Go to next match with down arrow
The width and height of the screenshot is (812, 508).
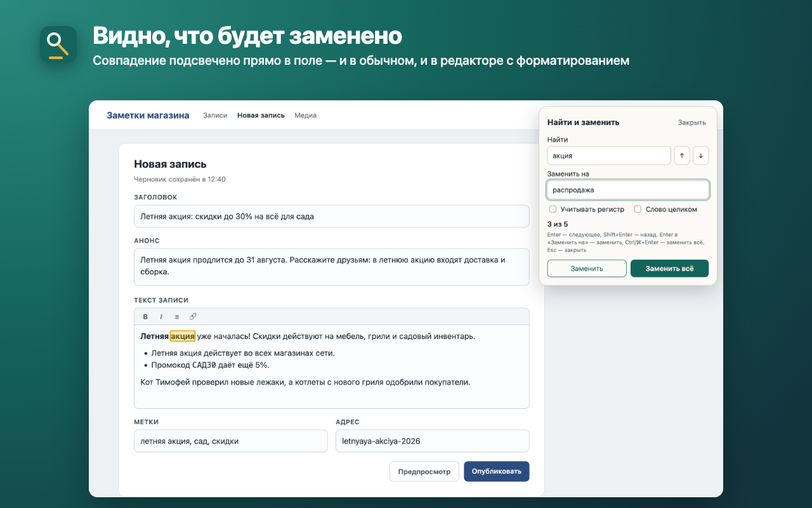point(700,156)
